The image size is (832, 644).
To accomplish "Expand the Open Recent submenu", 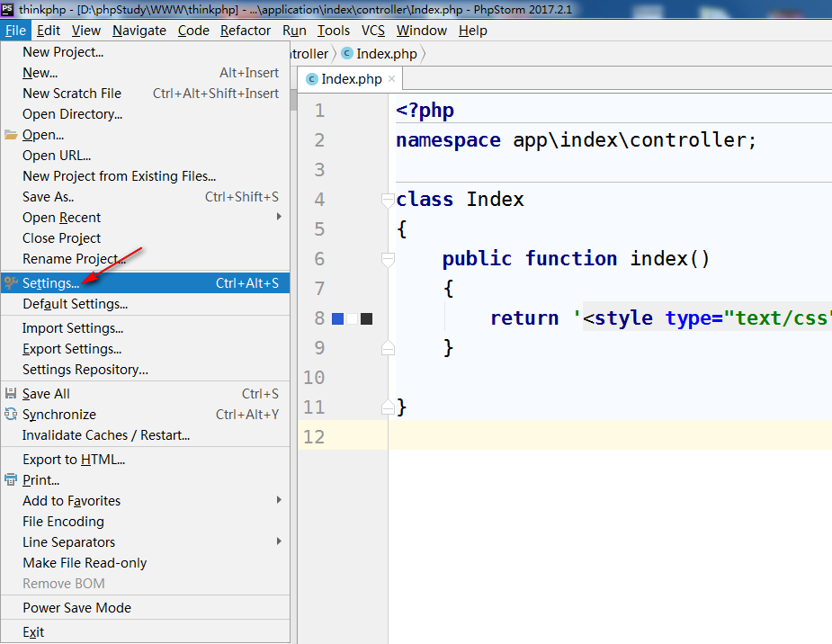I will [x=279, y=217].
